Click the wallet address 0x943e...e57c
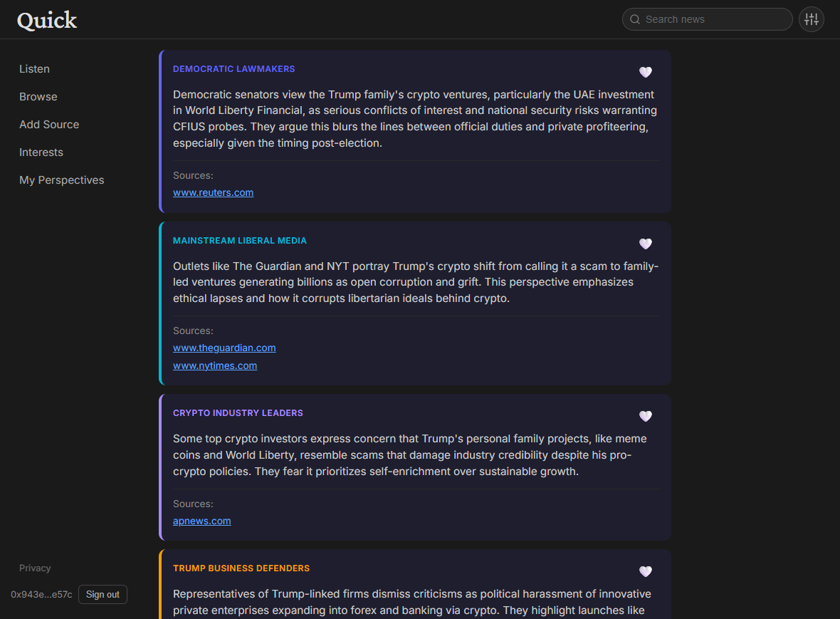 [41, 594]
